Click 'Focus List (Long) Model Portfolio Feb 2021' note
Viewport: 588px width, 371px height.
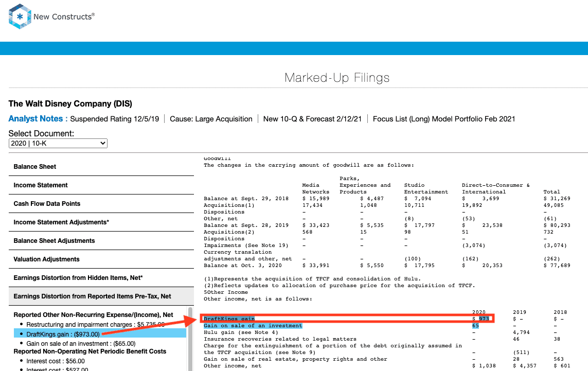(444, 119)
